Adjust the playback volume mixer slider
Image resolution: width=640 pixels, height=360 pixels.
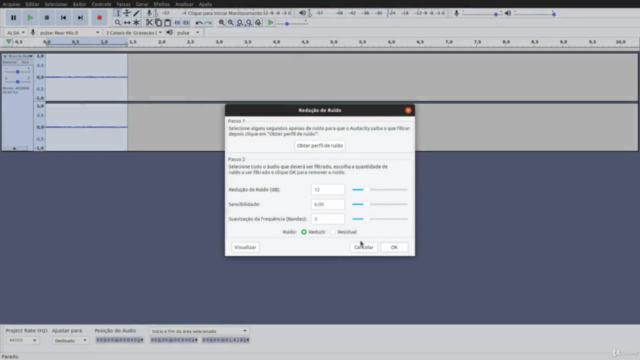[x=535, y=14]
